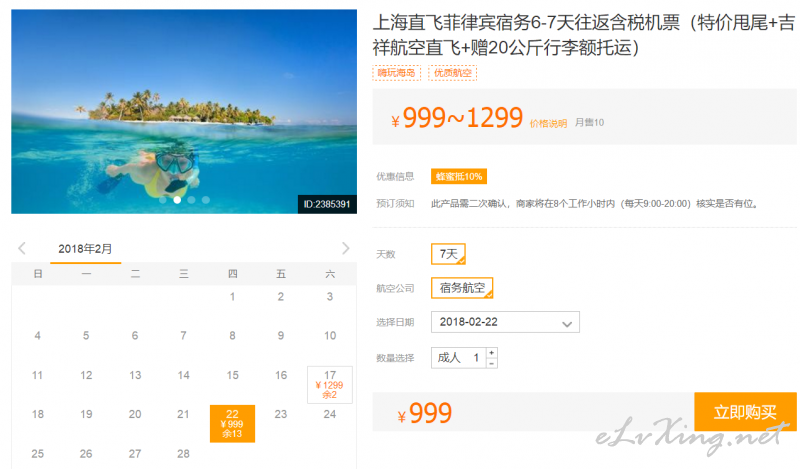Select third carousel dot on island photo

(x=191, y=200)
